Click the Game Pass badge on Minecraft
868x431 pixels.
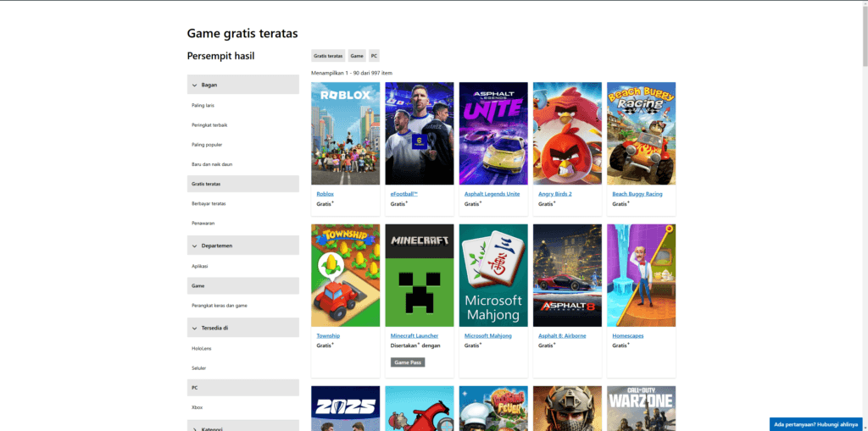click(x=408, y=362)
